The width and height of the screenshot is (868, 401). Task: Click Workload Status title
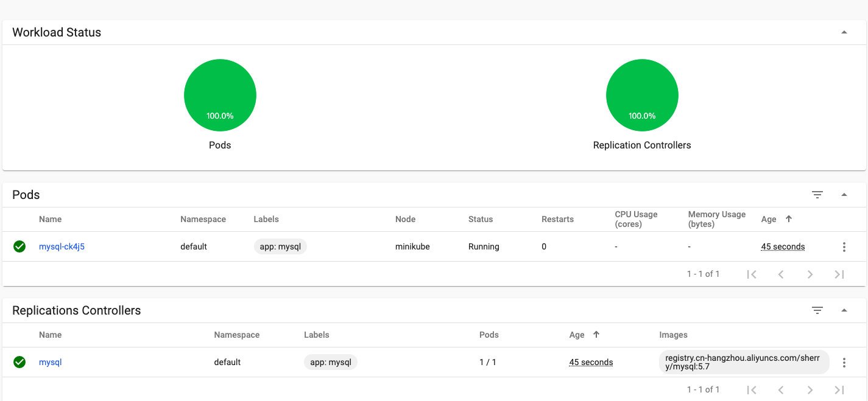(57, 32)
